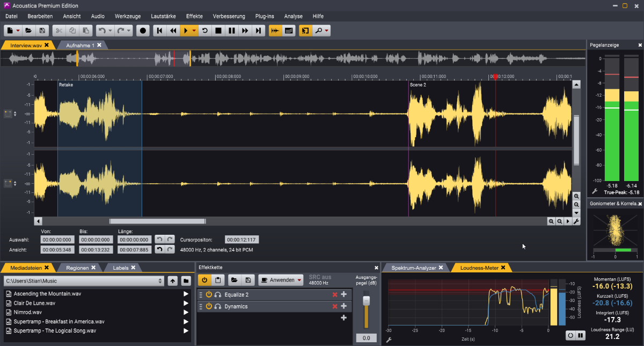Stop playback with the Stop button
This screenshot has width=644, height=346.
(218, 31)
